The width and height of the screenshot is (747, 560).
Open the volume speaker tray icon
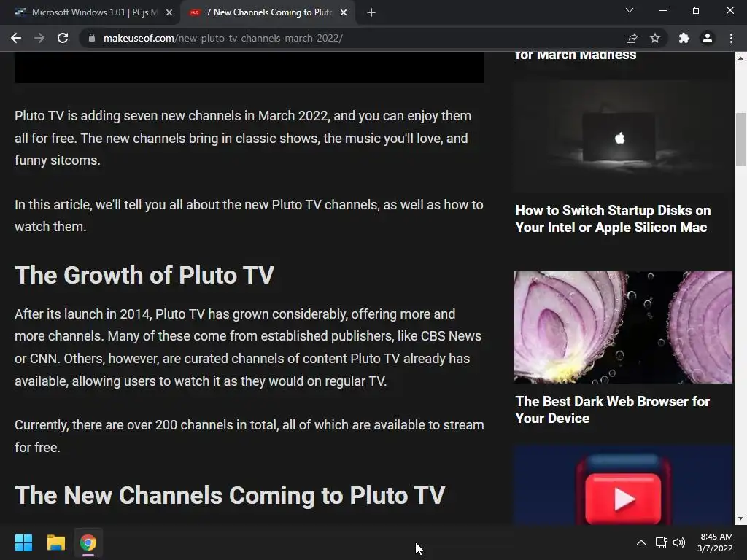pyautogui.click(x=679, y=542)
